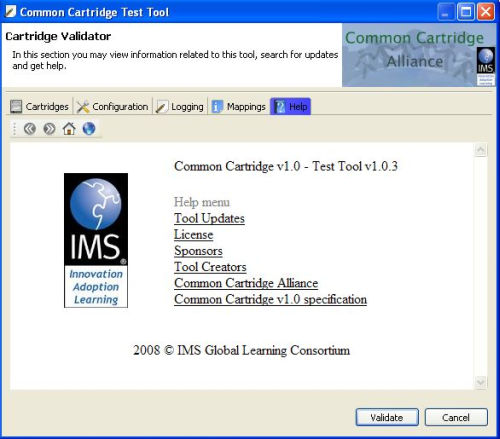Image resolution: width=500 pixels, height=439 pixels.
Task: Go forward using the forward arrow icon
Action: click(49, 129)
